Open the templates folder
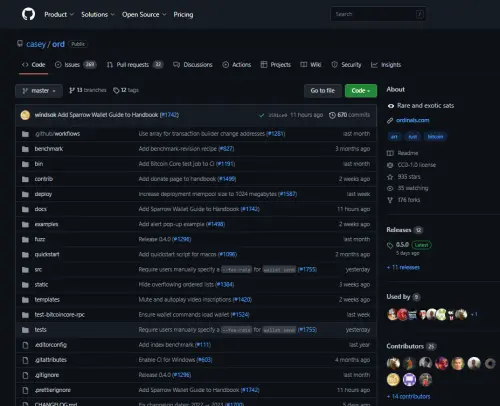500x406 pixels. [x=47, y=300]
